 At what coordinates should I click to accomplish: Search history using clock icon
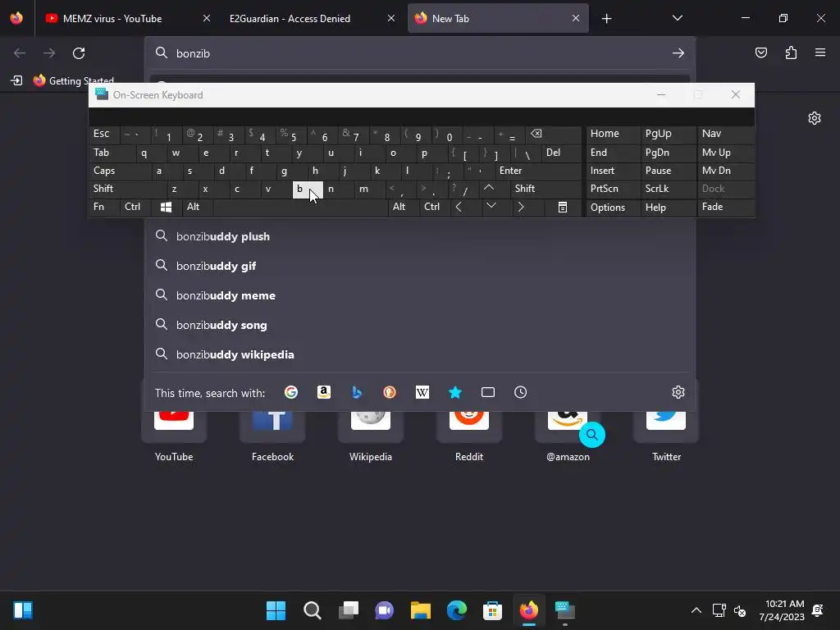[521, 393]
